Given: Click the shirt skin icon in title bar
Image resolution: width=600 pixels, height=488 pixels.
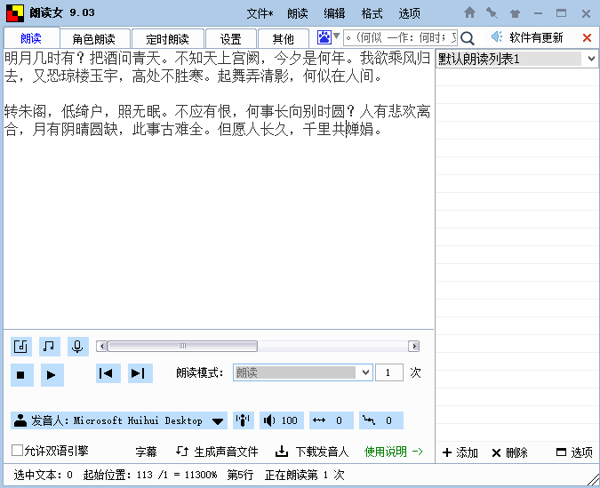Looking at the screenshot, I should (x=514, y=13).
